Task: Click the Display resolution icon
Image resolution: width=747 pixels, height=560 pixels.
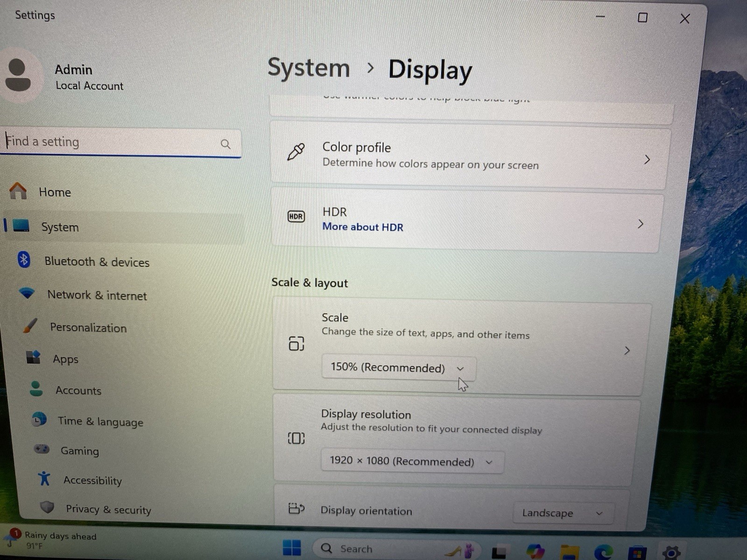Action: tap(296, 438)
